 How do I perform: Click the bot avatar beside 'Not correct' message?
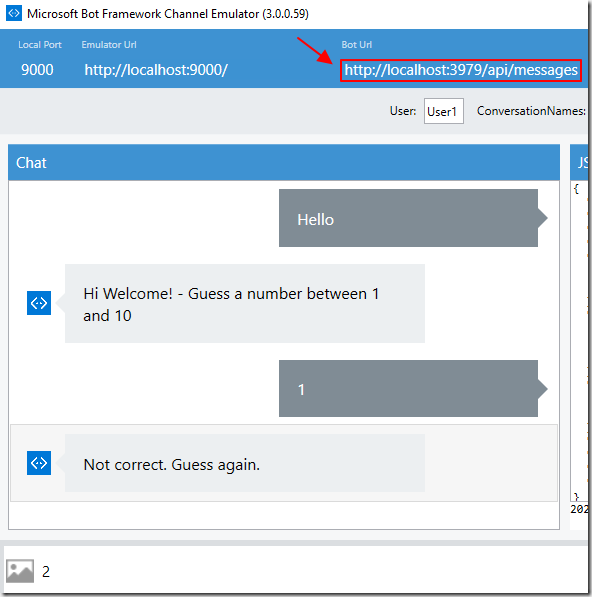point(39,463)
